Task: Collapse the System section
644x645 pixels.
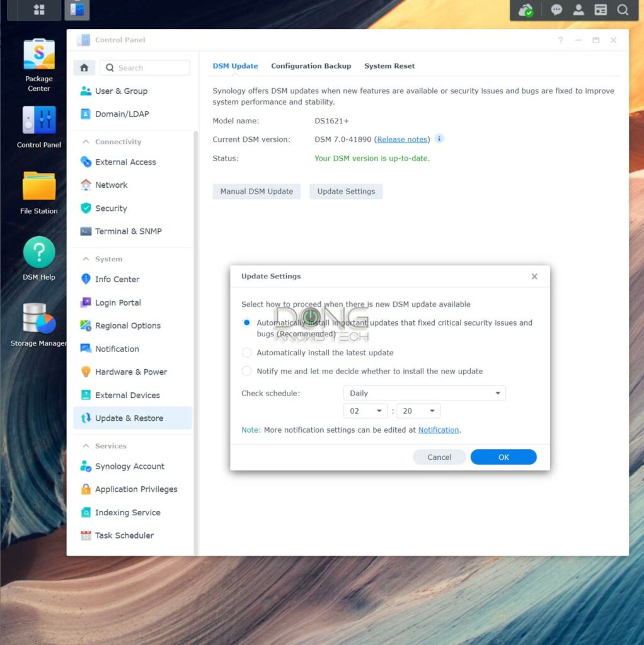Action: point(86,259)
